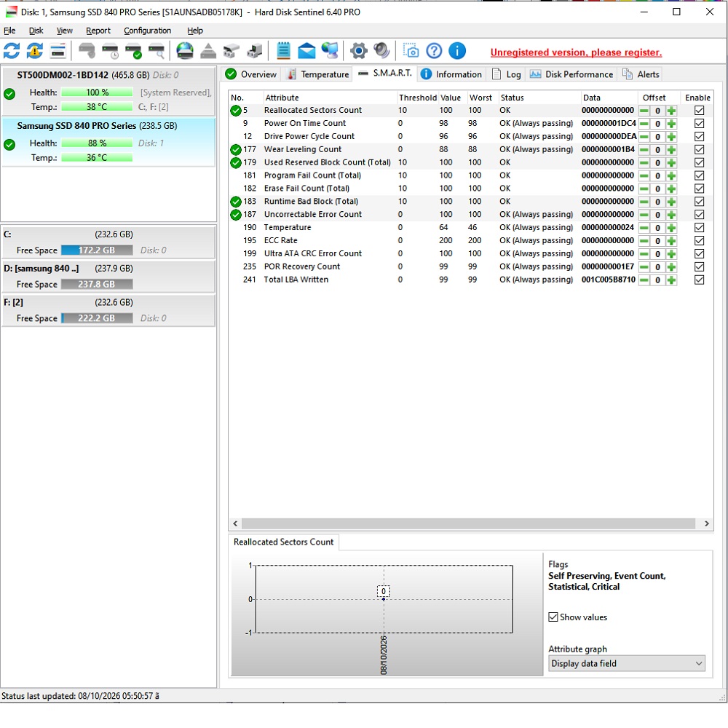Toggle Enable checkbox for Total LBA Written

[699, 280]
